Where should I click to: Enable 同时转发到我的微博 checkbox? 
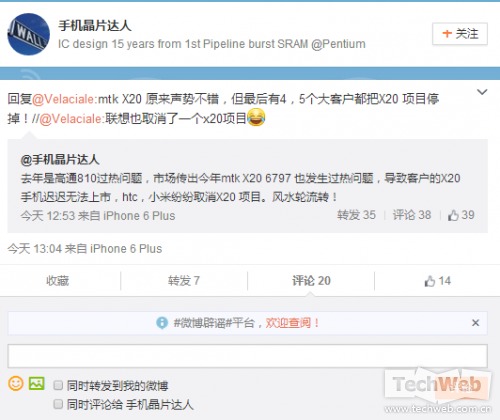(58, 385)
